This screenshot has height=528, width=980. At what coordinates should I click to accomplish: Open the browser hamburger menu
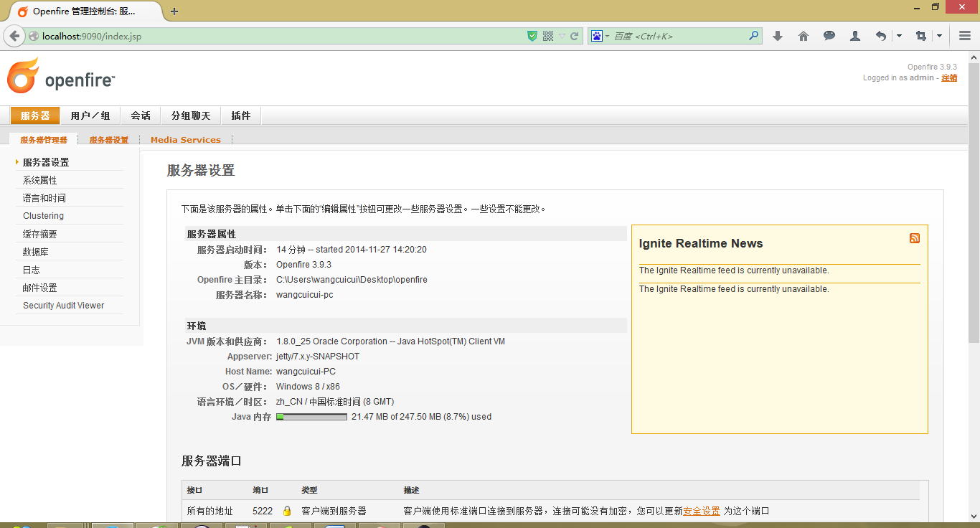pyautogui.click(x=965, y=36)
